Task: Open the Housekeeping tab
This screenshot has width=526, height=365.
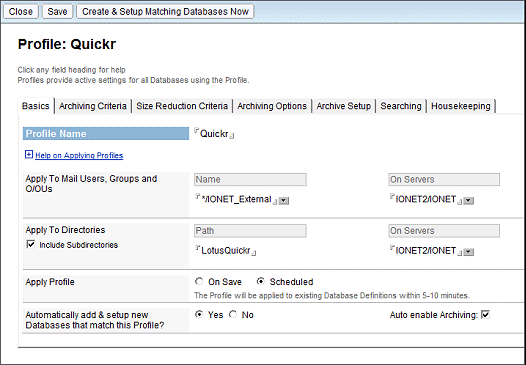Action: pos(461,106)
